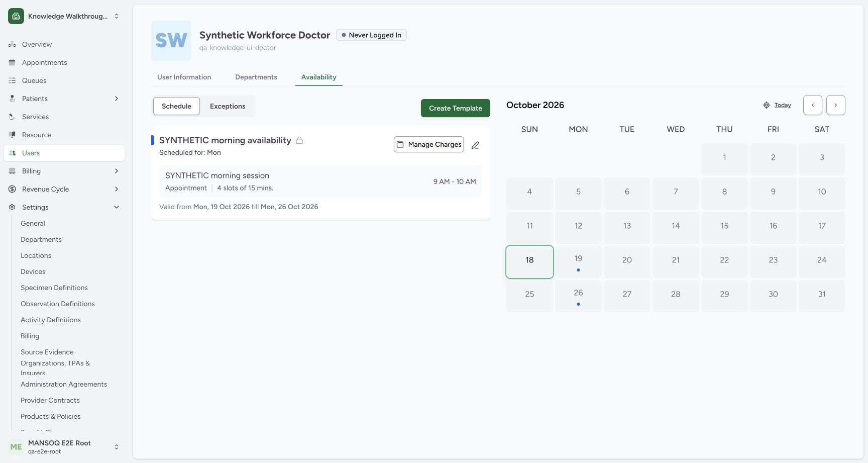Click the Patients sidebar icon
The image size is (868, 463).
tap(12, 99)
